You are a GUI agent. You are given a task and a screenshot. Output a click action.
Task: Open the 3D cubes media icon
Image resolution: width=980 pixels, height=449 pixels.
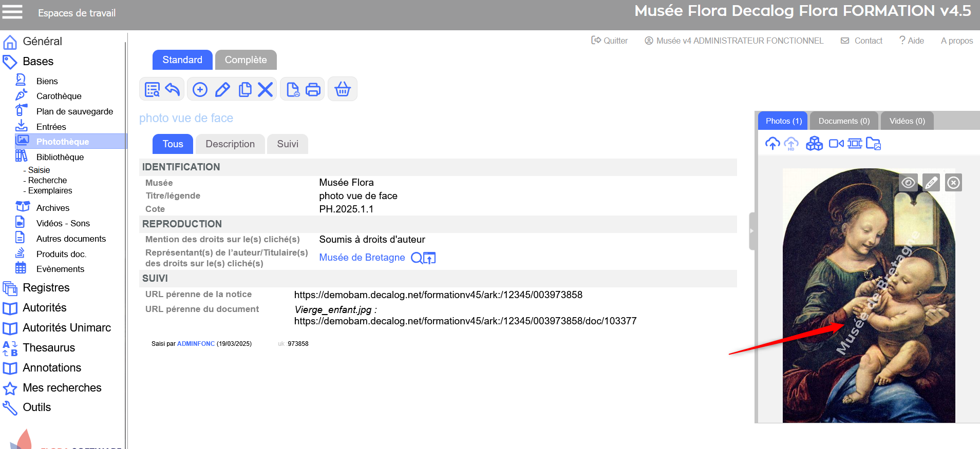pos(814,144)
